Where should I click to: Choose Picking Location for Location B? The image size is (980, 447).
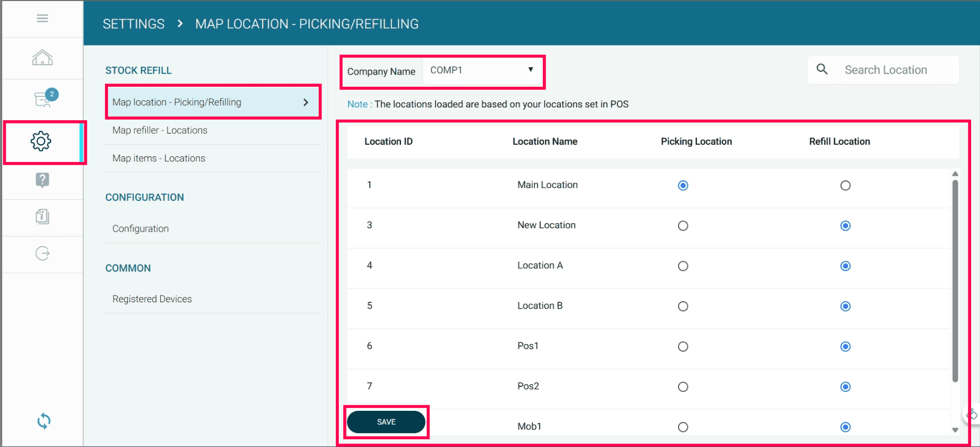coord(683,306)
